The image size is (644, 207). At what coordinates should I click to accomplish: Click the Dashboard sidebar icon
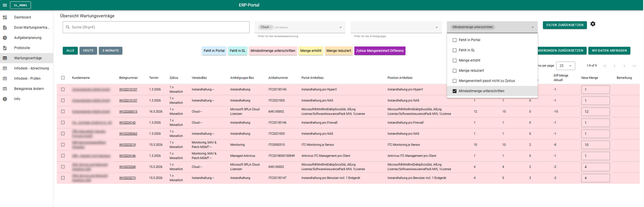click(5, 17)
